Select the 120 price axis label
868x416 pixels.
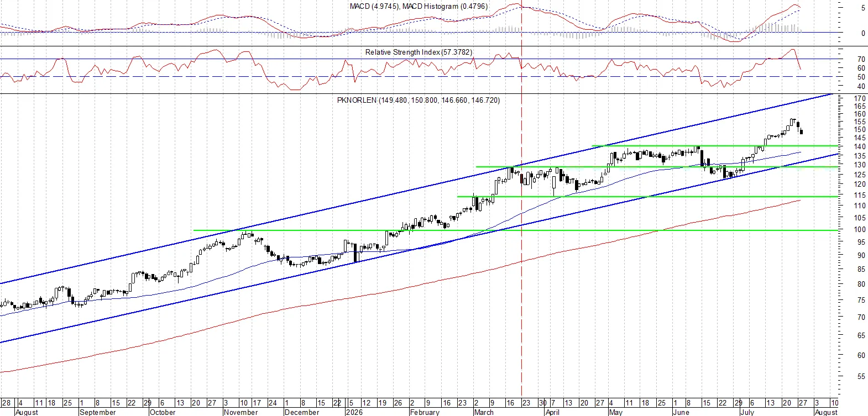pos(860,185)
